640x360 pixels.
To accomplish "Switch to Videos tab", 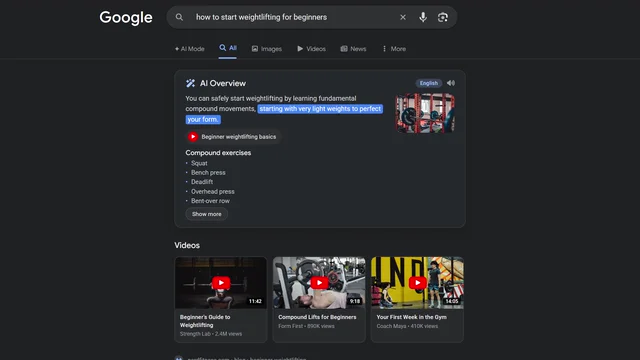I will [x=311, y=49].
